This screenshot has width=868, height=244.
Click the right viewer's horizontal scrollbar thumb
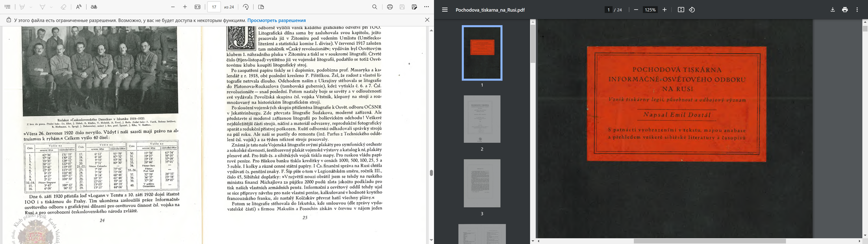[x=709, y=241]
